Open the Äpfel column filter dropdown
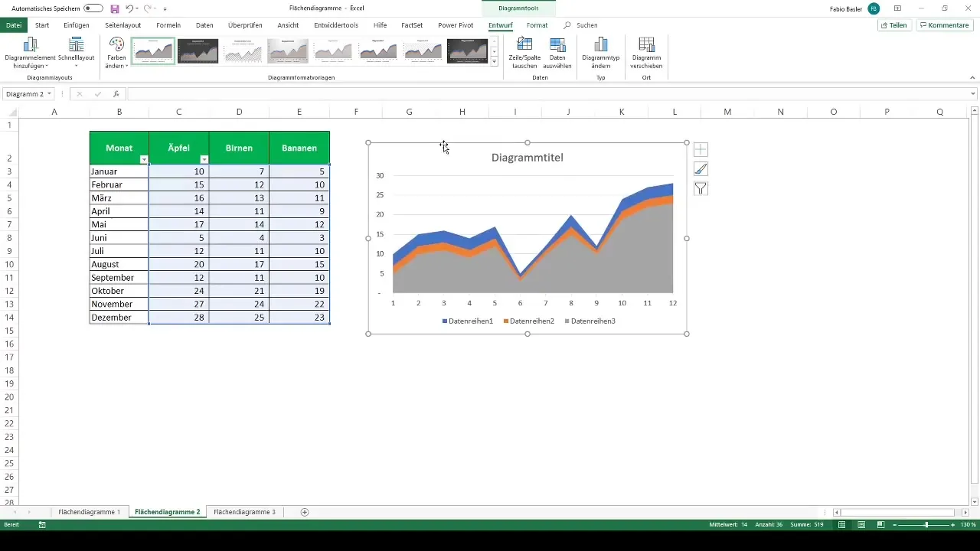The width and height of the screenshot is (980, 551). point(203,158)
